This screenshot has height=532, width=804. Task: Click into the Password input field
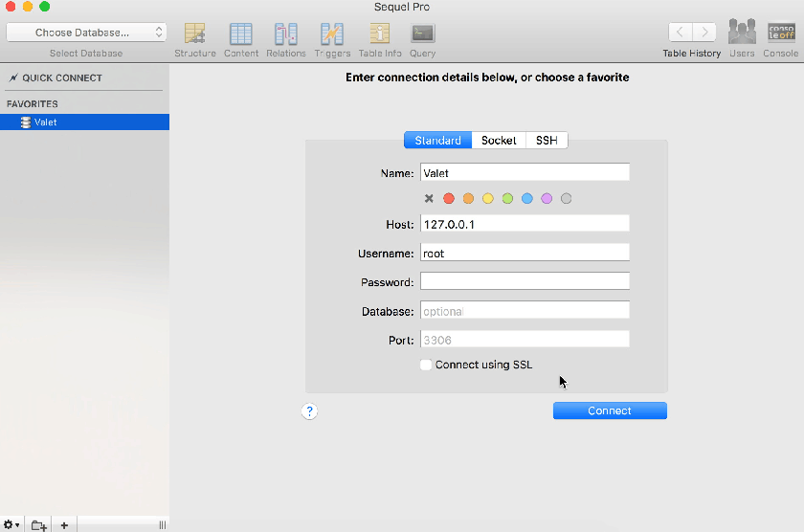pyautogui.click(x=525, y=281)
